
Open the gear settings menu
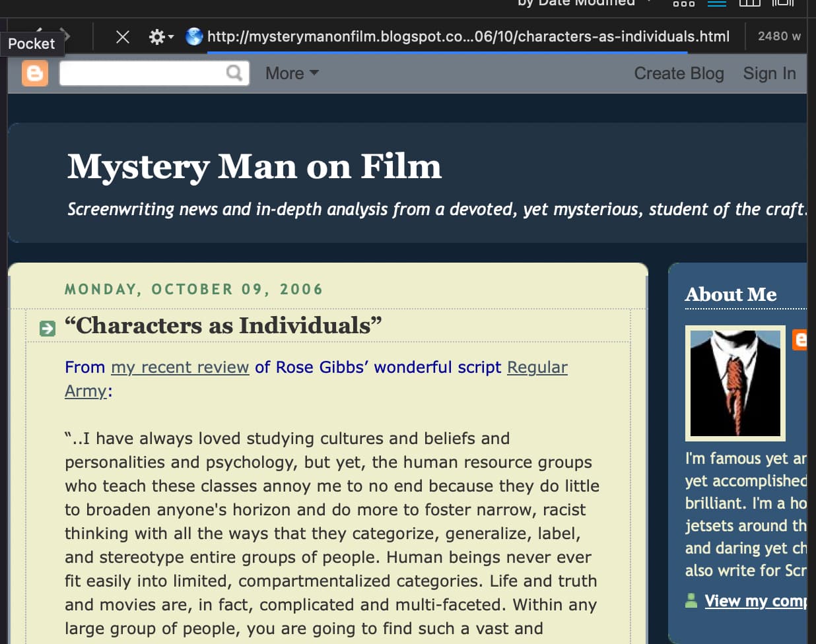[160, 37]
